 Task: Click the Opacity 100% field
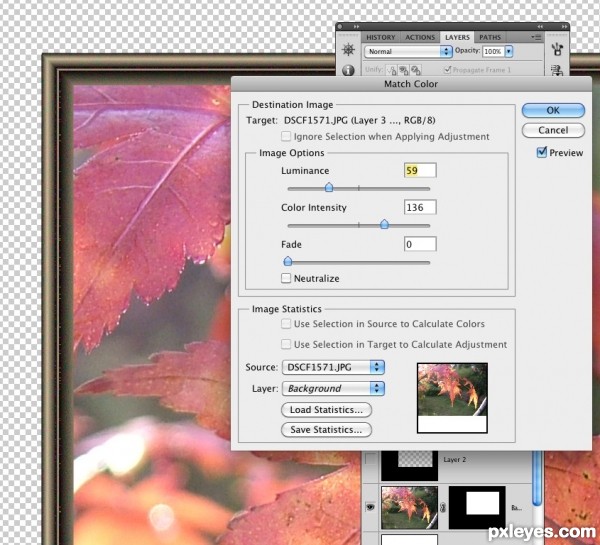pyautogui.click(x=493, y=51)
